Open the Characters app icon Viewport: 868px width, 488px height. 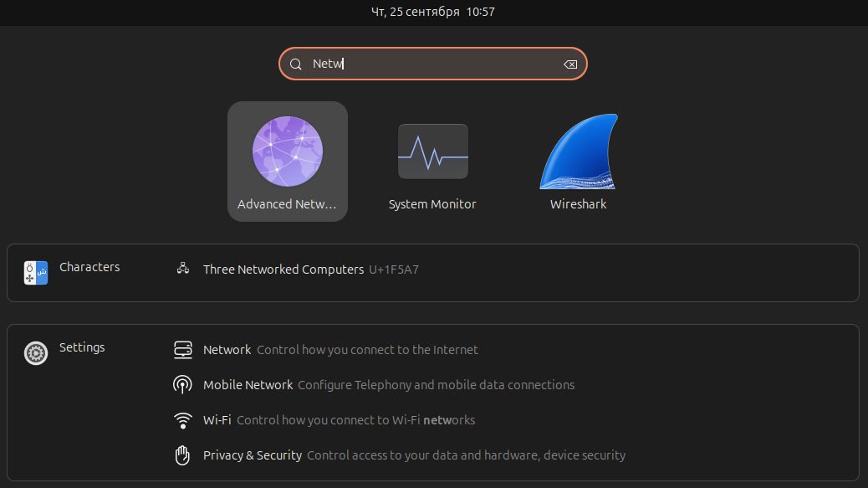[36, 271]
